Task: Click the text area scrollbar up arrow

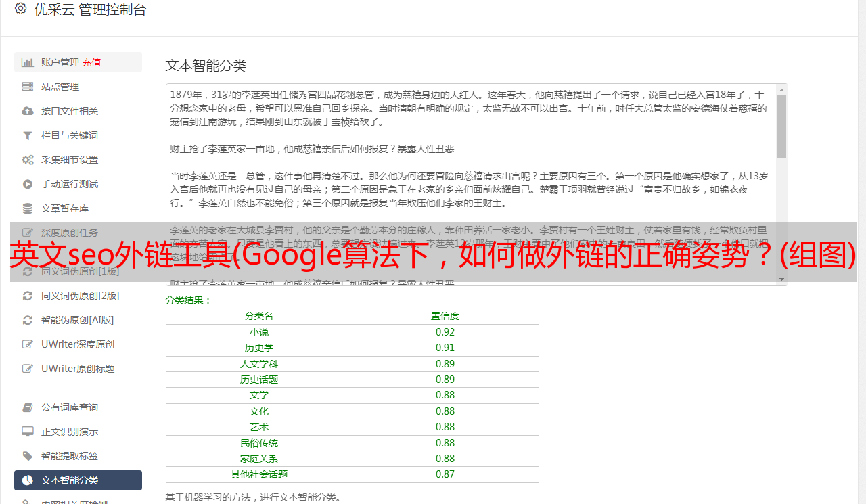Action: (781, 89)
